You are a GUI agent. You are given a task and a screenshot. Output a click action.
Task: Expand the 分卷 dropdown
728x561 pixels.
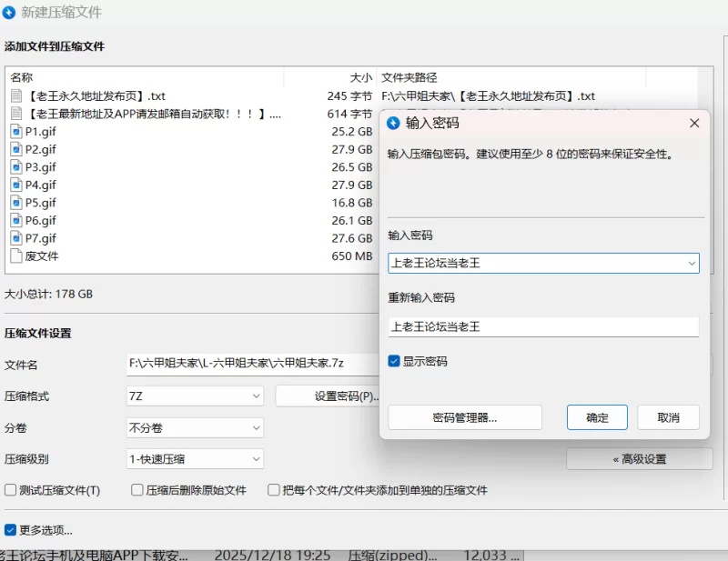195,427
